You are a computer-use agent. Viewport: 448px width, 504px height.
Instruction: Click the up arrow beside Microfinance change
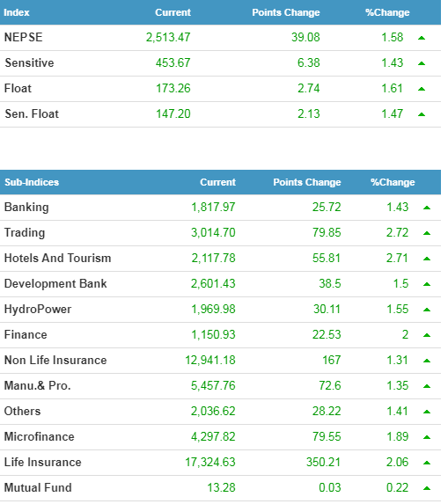(427, 437)
